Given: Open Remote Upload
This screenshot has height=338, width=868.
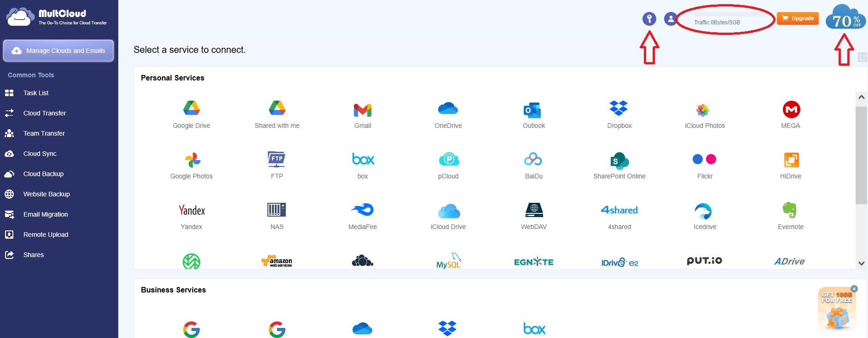Looking at the screenshot, I should click(x=46, y=235).
